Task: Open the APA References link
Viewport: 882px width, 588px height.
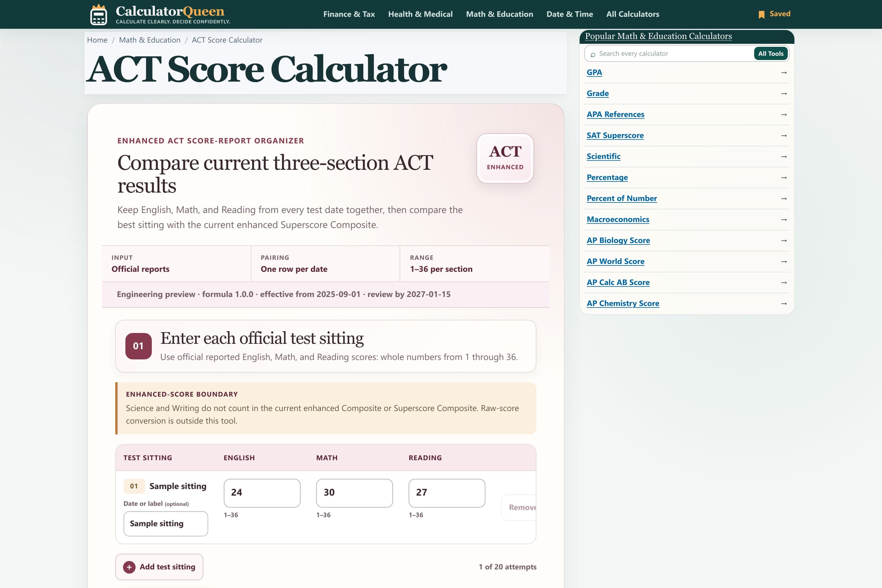Action: pos(615,114)
